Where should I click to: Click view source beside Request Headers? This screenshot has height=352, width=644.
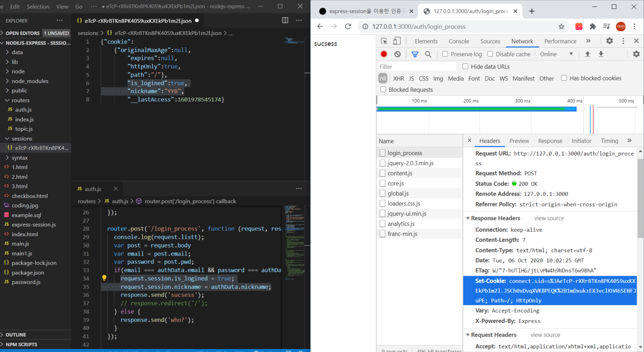pos(545,335)
